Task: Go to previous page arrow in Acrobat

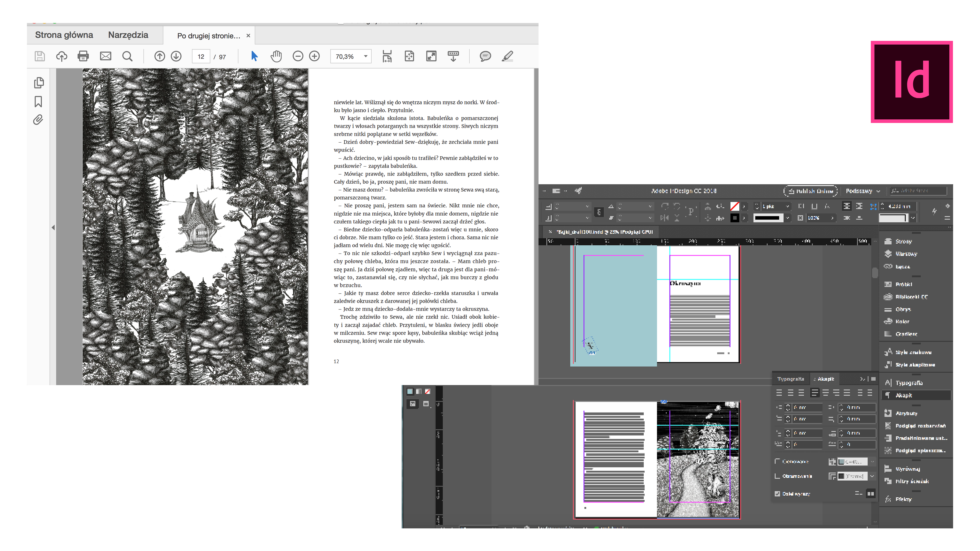Action: click(x=160, y=56)
